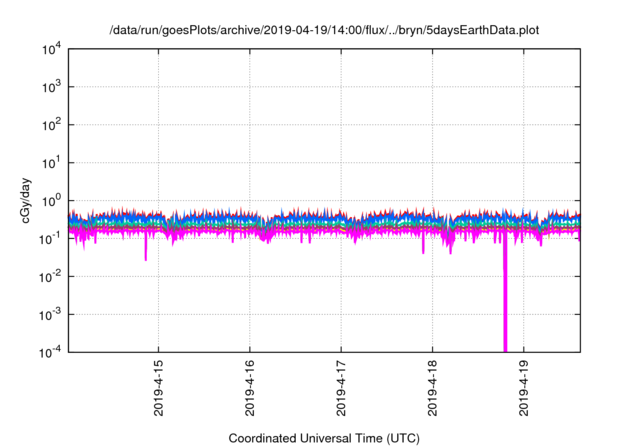Select the cGy/day y-axis label
The height and width of the screenshot is (448, 640).
(x=25, y=201)
